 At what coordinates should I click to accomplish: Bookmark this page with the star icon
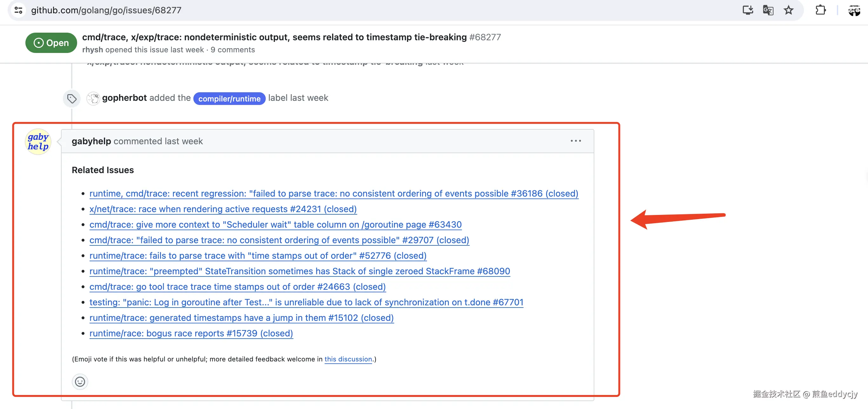[789, 10]
